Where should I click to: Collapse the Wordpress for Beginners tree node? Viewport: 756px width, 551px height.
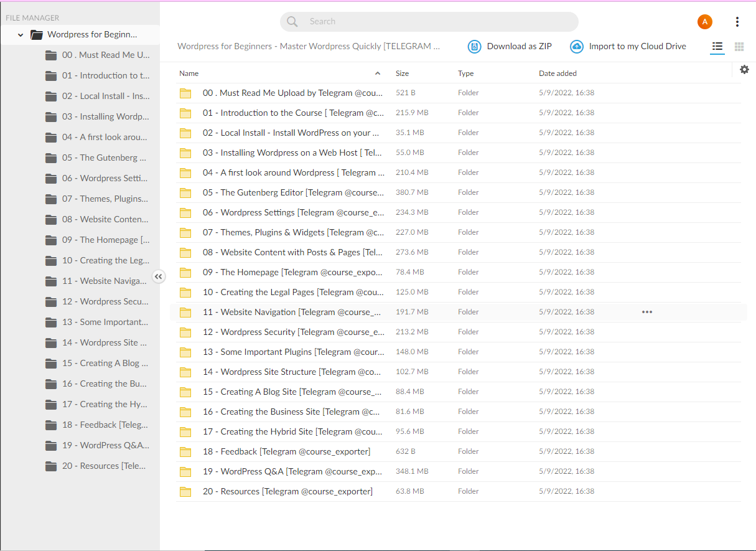tap(21, 35)
